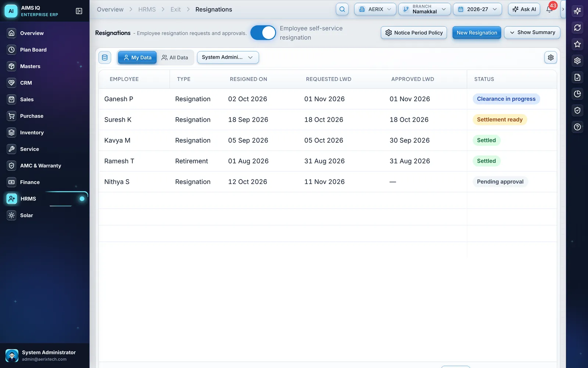Click the sparkle AI icon in right rail
588x368 pixels.
click(577, 11)
